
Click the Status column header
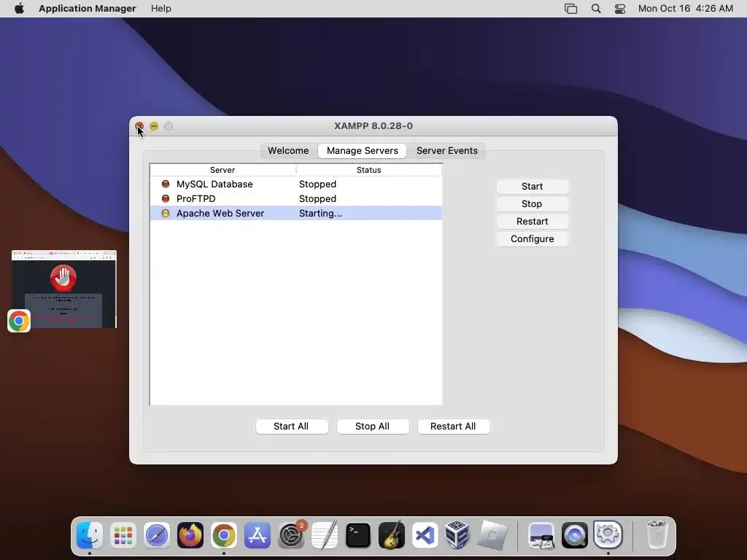pyautogui.click(x=368, y=170)
